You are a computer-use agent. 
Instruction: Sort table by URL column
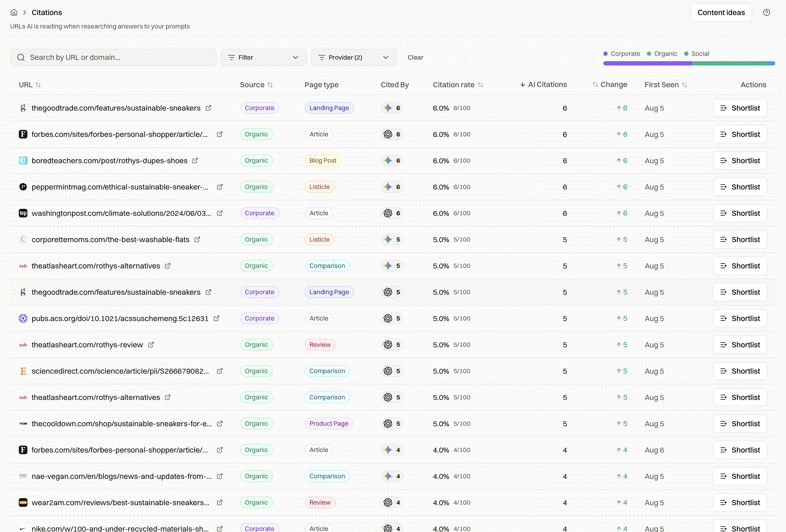(x=30, y=85)
